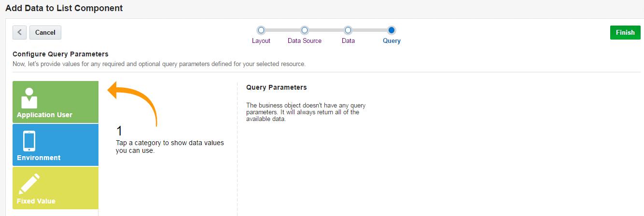
Task: Choose the Environment category label
Action: pos(39,158)
